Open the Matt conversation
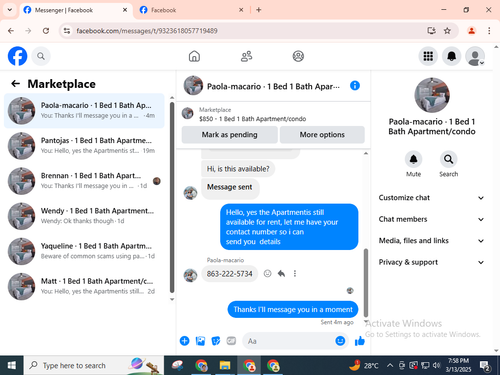The image size is (500, 375). [84, 286]
